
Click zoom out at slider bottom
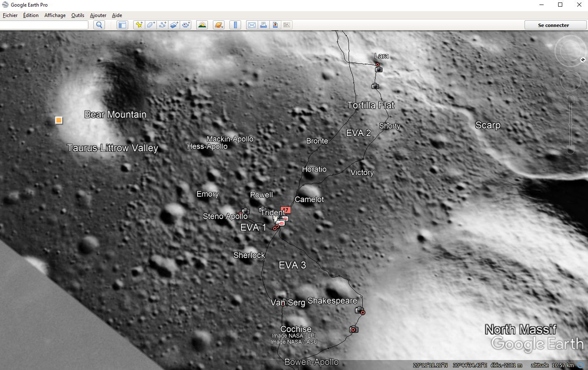point(571,150)
